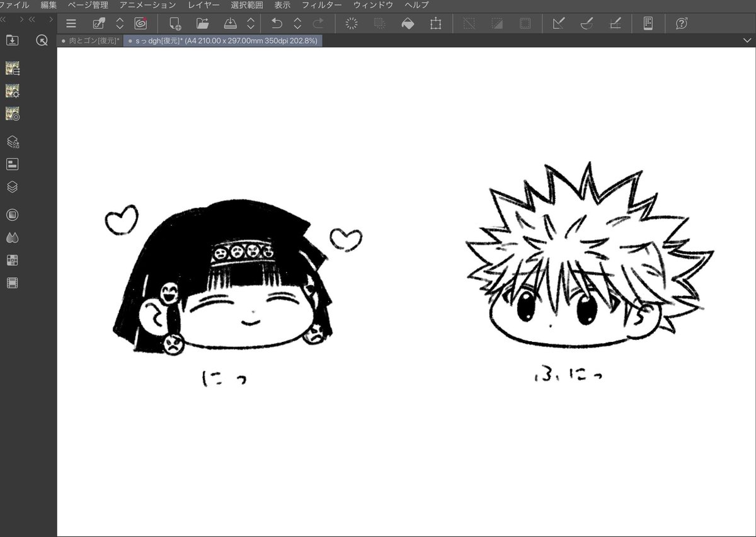Expand stepper arrows beside save icon
Image resolution: width=756 pixels, height=537 pixels.
point(251,24)
